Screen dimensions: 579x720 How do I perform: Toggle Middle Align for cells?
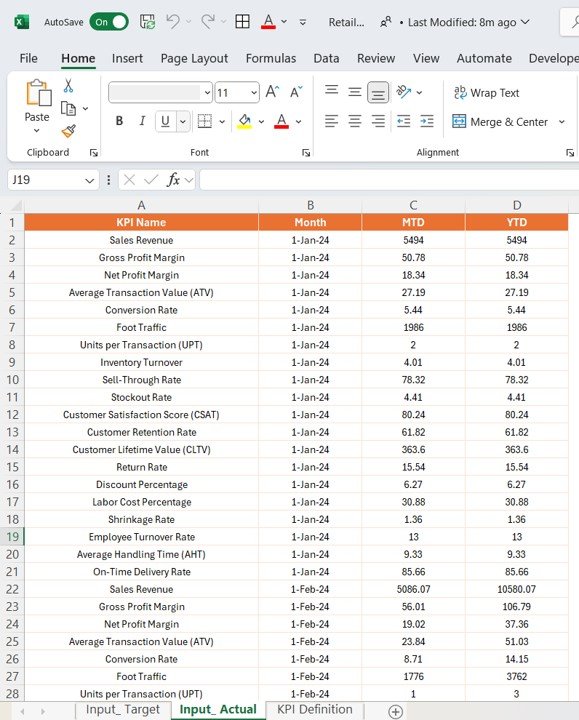(354, 92)
